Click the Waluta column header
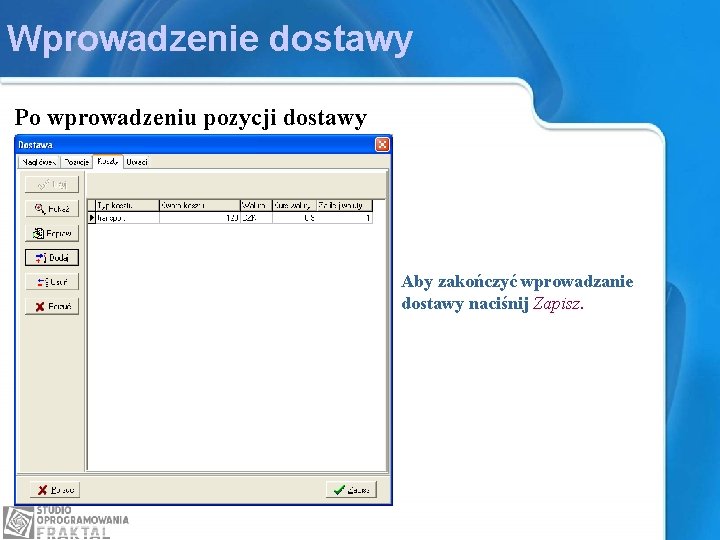 pyautogui.click(x=256, y=205)
